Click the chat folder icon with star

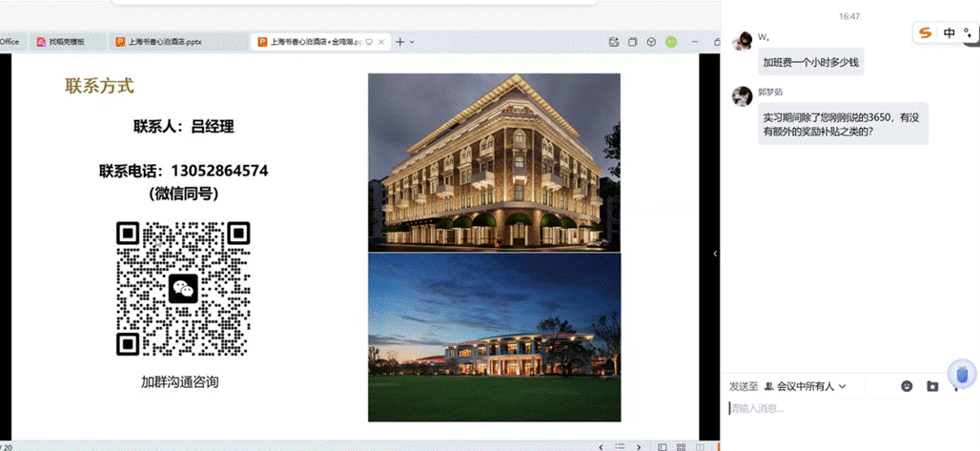[x=931, y=386]
